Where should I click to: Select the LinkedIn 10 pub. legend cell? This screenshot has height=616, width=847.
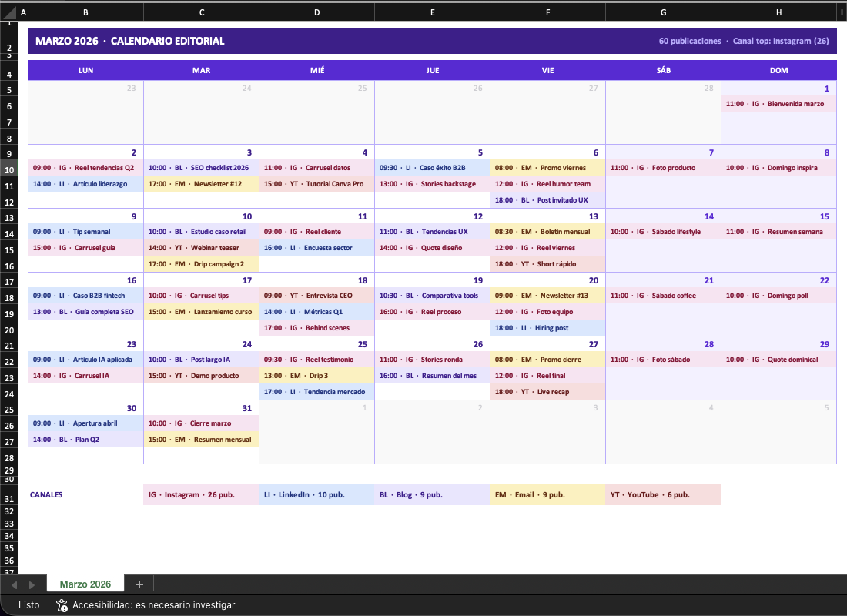click(317, 495)
